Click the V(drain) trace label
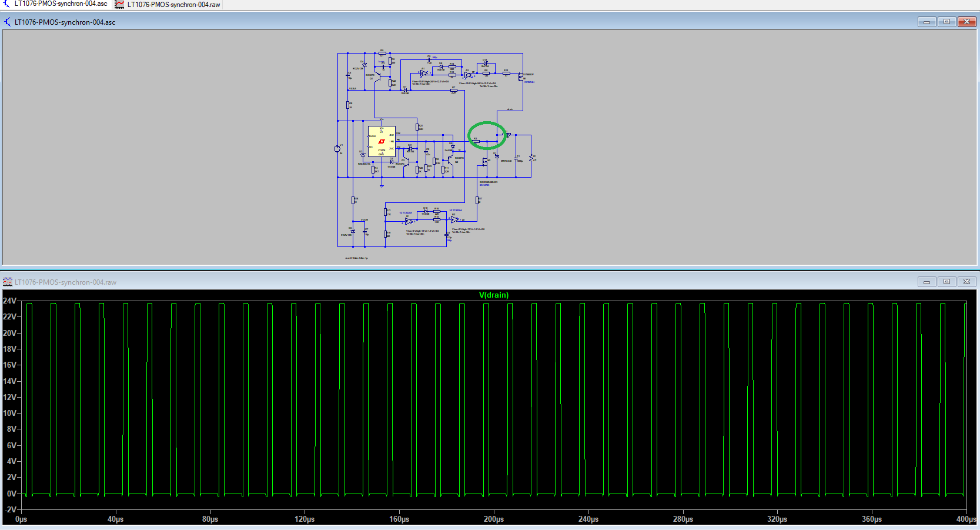Viewport: 980px width, 530px height. (494, 295)
